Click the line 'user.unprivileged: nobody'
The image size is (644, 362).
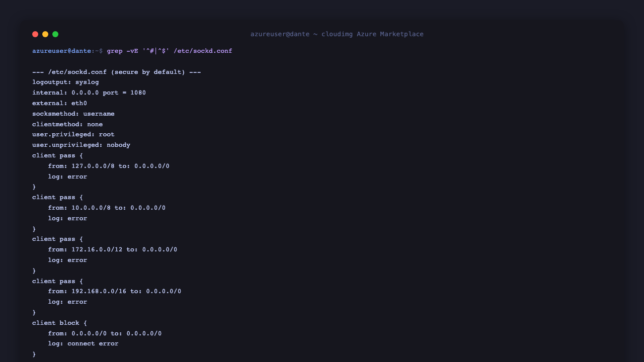tap(81, 145)
